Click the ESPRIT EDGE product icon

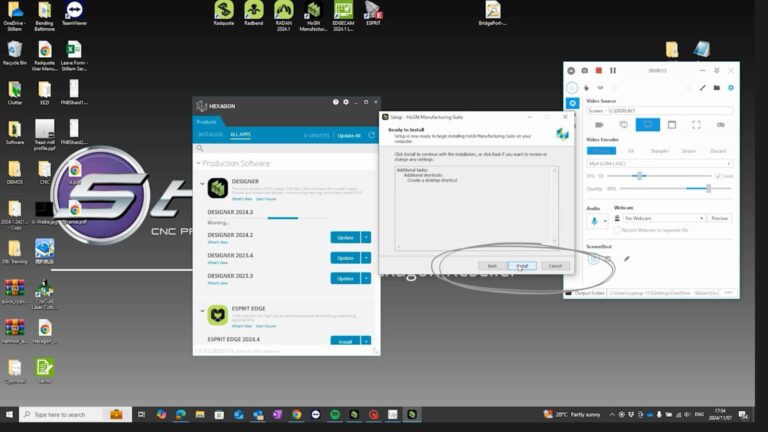(217, 315)
